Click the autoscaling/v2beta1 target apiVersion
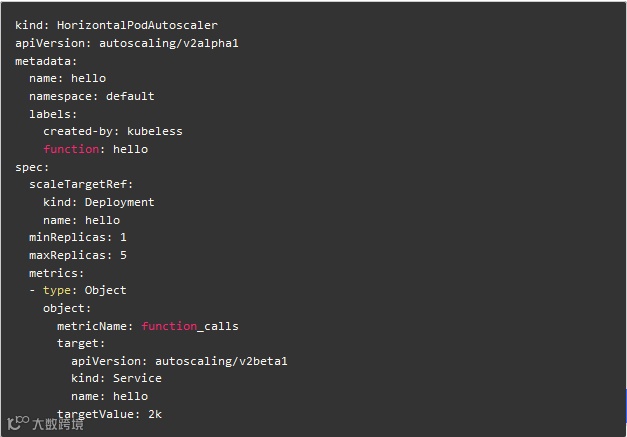 (x=221, y=361)
